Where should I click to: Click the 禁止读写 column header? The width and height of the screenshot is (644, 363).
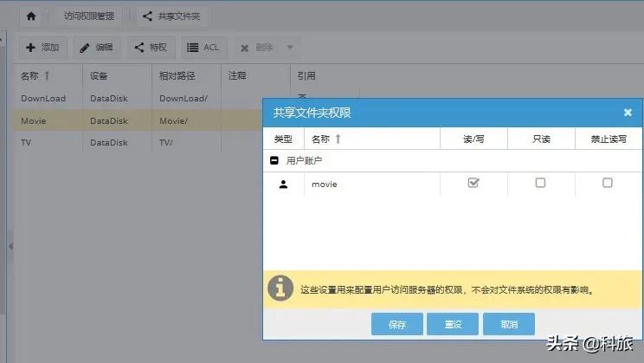click(x=609, y=139)
